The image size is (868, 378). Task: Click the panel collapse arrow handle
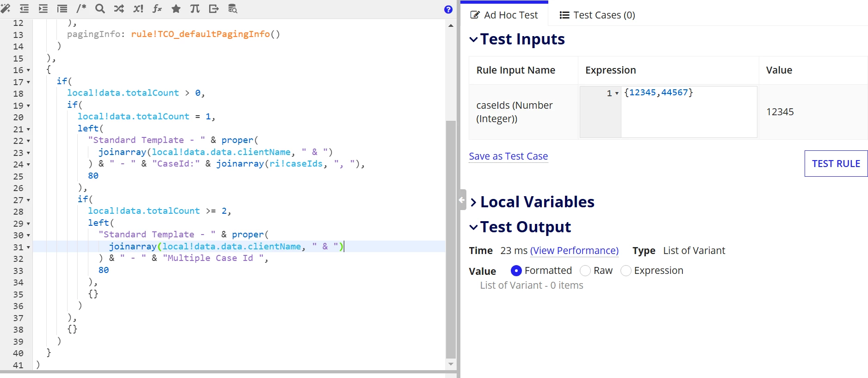pyautogui.click(x=462, y=200)
